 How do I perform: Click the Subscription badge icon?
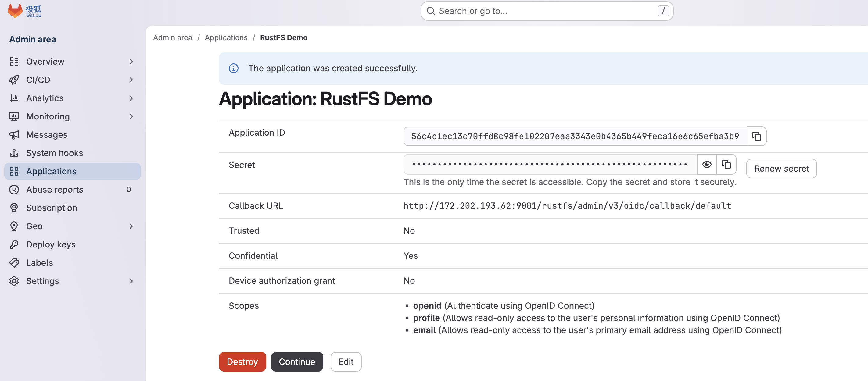point(14,208)
